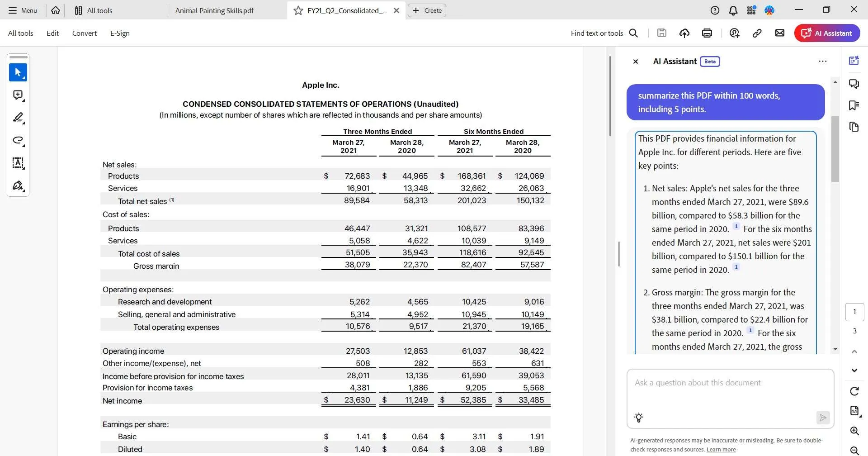Toggle the AI Assistant button
The width and height of the screenshot is (868, 456).
coord(827,33)
